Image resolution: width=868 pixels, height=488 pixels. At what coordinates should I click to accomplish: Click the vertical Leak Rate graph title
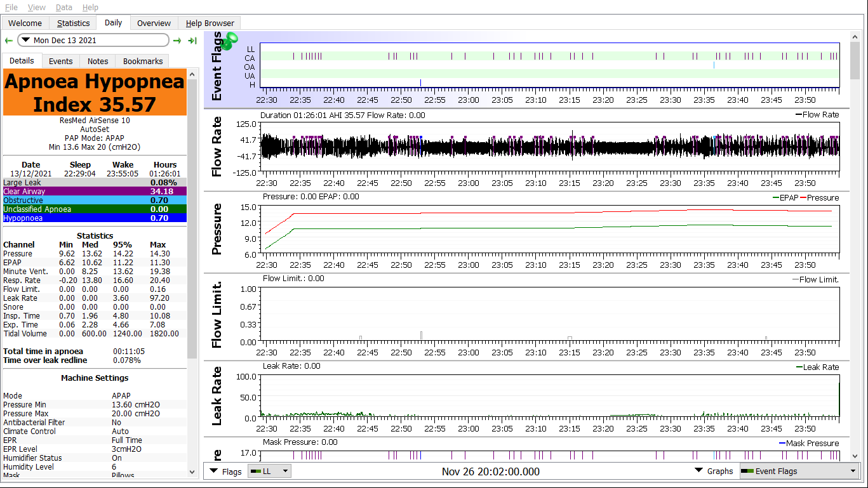point(217,395)
